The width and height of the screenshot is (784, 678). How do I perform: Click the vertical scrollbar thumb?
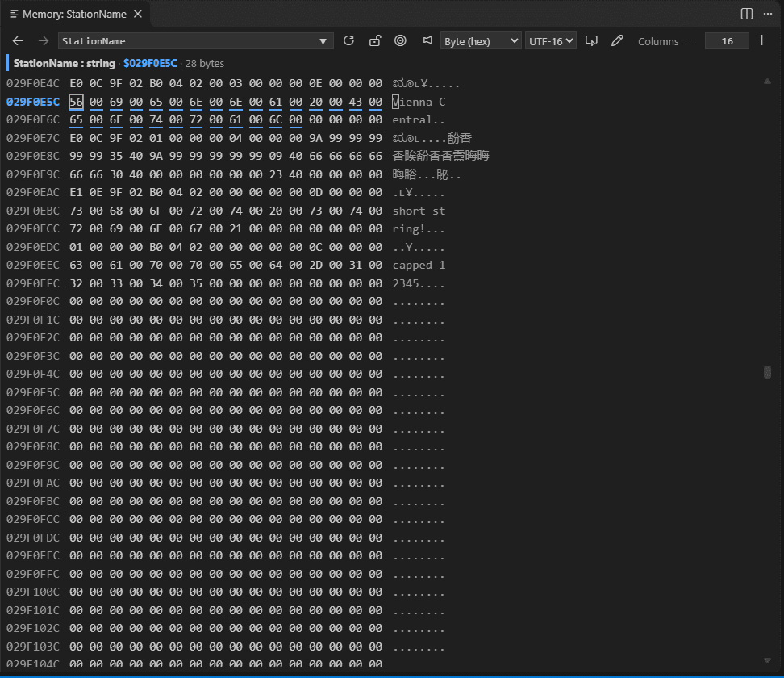click(x=767, y=372)
